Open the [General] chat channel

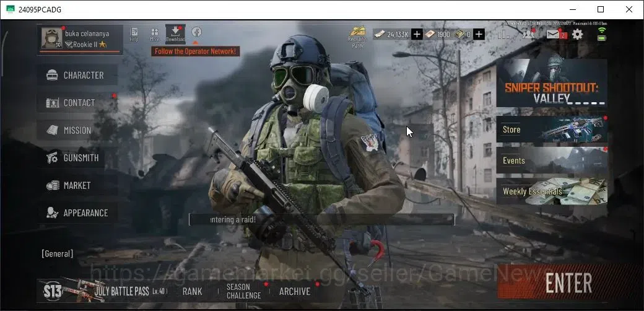[57, 253]
